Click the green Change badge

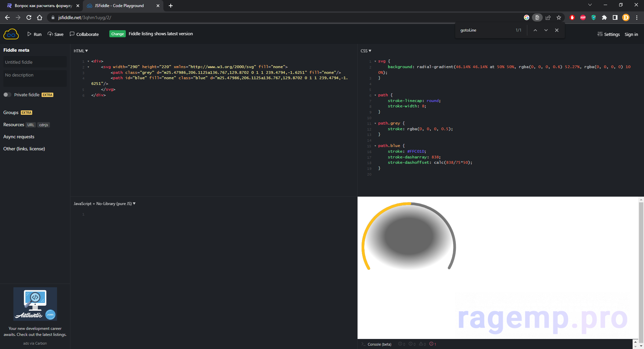point(117,34)
